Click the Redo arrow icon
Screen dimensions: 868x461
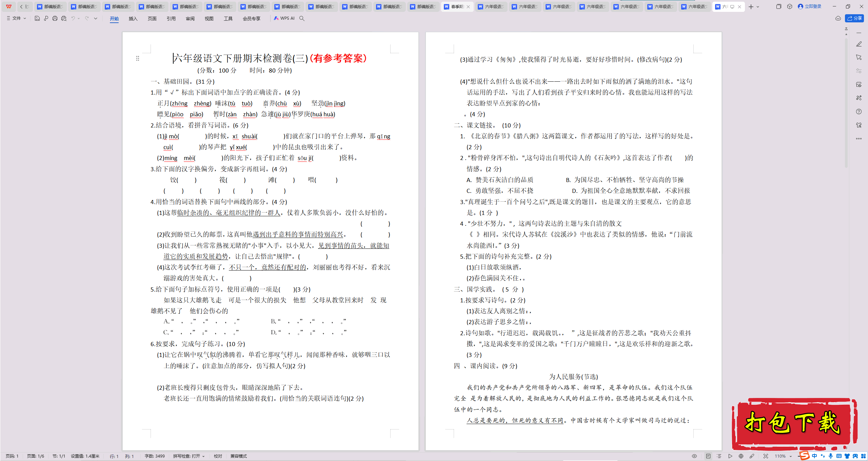[x=87, y=18]
